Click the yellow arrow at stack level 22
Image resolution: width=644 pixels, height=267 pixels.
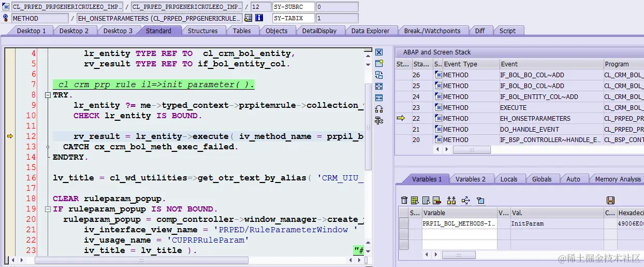pyautogui.click(x=401, y=118)
